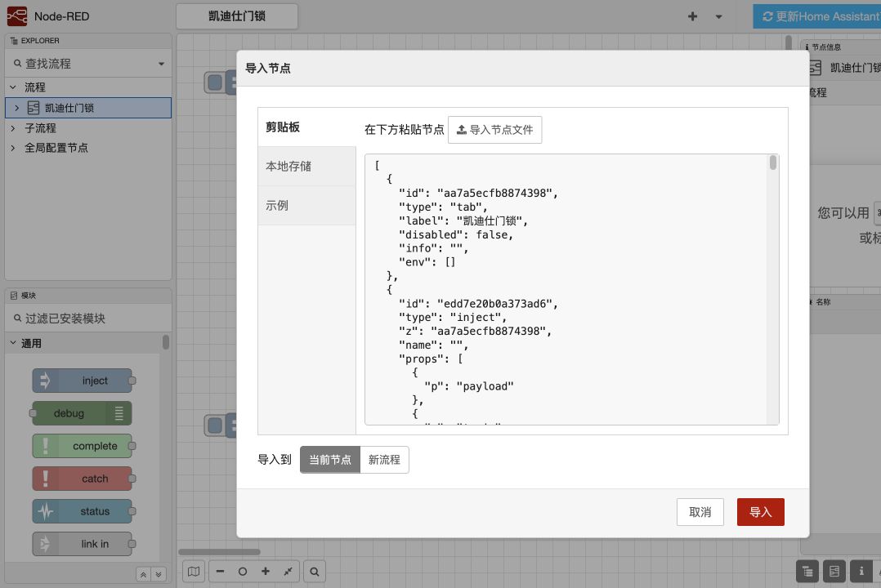
Task: Click the Node-RED logo icon
Action: click(17, 16)
